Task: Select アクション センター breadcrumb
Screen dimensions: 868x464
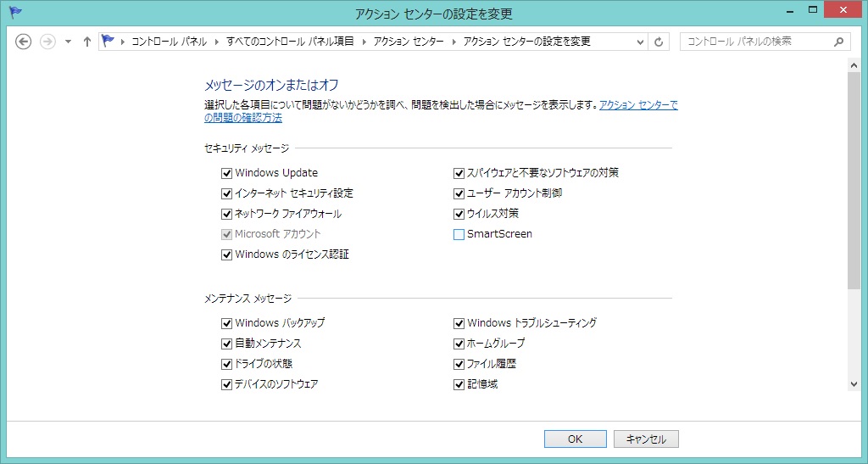Action: tap(409, 42)
